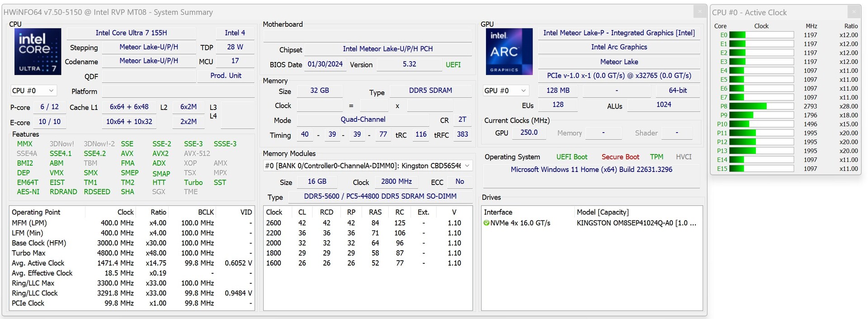
Task: Expand the Memory Modules DIMM dropdown
Action: pyautogui.click(x=467, y=166)
